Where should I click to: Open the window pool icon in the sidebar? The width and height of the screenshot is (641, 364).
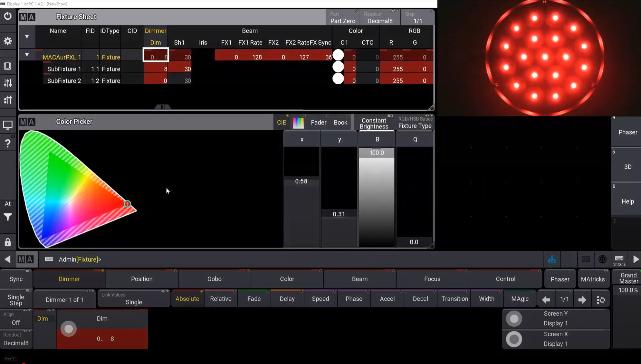tap(8, 66)
